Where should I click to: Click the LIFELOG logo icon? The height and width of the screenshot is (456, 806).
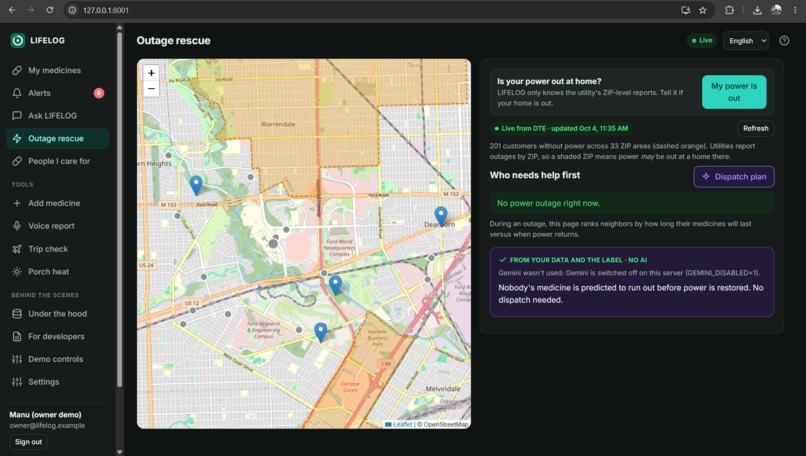[17, 41]
